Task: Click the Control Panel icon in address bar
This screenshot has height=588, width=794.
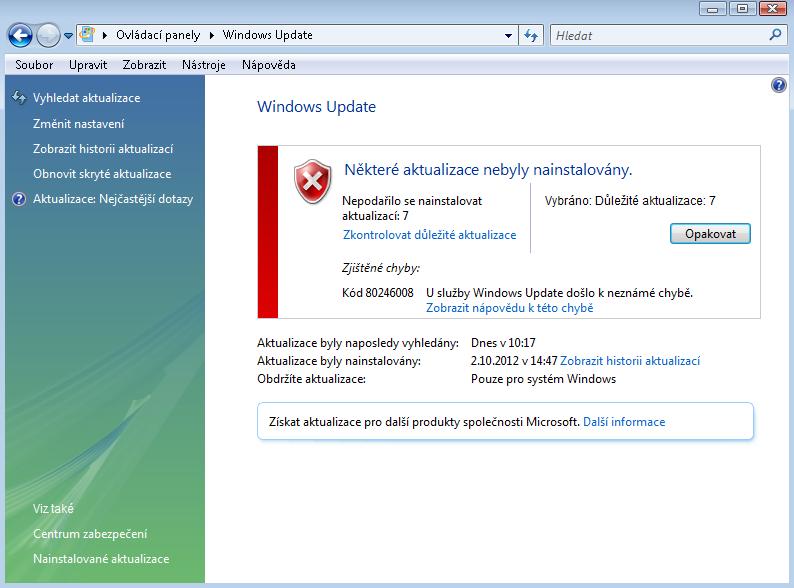Action: 86,35
